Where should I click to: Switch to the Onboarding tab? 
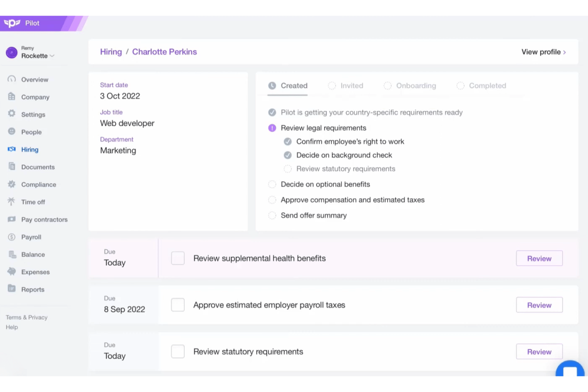(410, 86)
